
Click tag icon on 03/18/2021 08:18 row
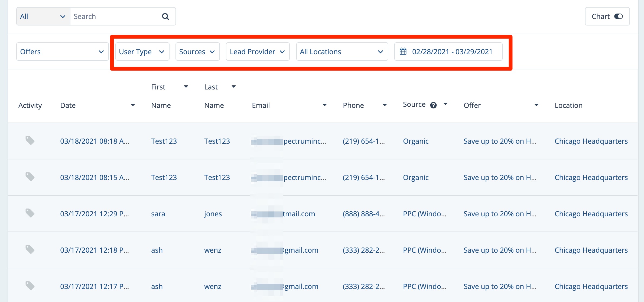30,140
